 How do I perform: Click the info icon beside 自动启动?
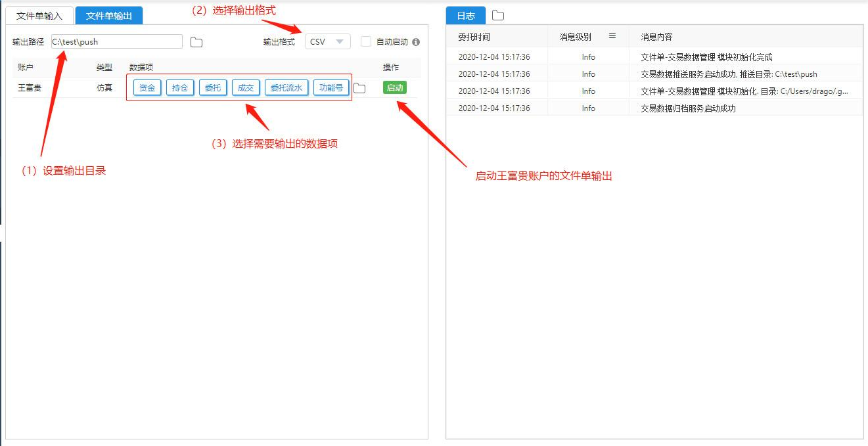coord(416,42)
